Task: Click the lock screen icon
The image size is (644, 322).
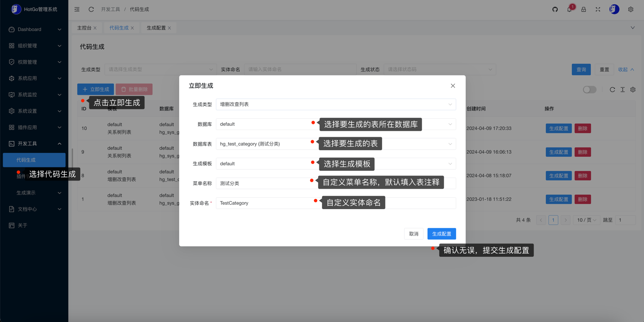Action: pyautogui.click(x=583, y=9)
